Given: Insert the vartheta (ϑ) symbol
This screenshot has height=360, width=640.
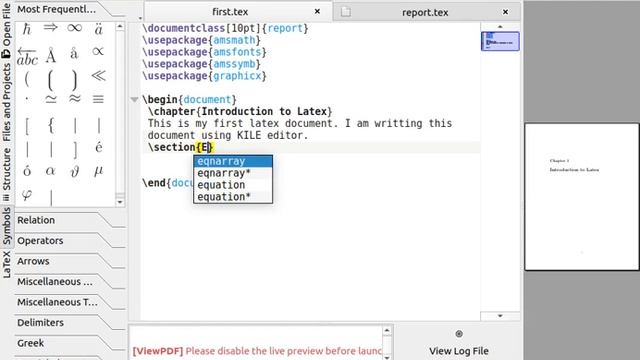Looking at the screenshot, I should point(74,171).
